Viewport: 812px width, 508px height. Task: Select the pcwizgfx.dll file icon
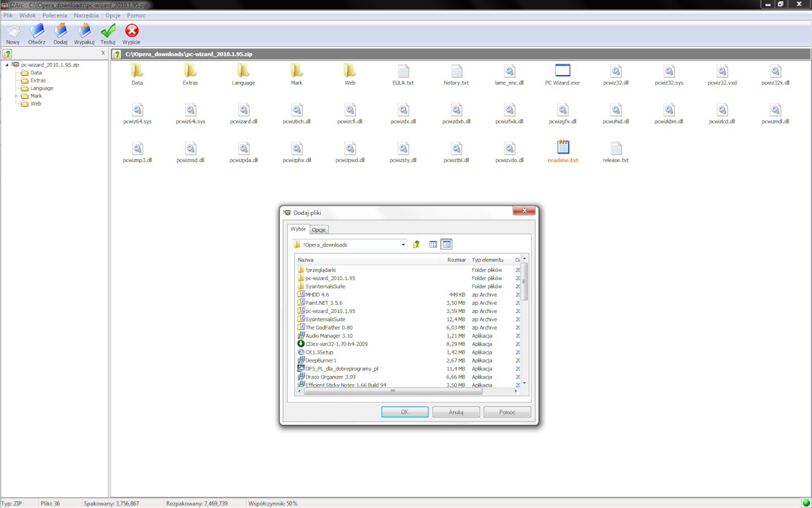[563, 109]
